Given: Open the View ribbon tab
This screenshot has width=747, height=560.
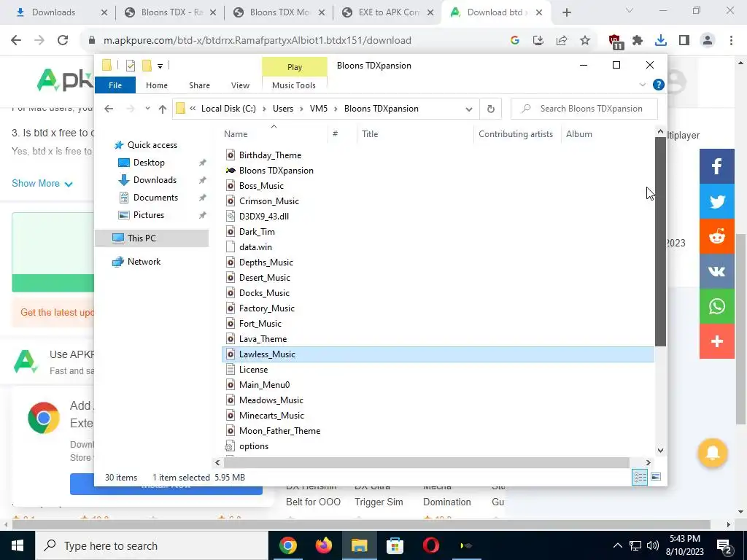Looking at the screenshot, I should pyautogui.click(x=240, y=85).
